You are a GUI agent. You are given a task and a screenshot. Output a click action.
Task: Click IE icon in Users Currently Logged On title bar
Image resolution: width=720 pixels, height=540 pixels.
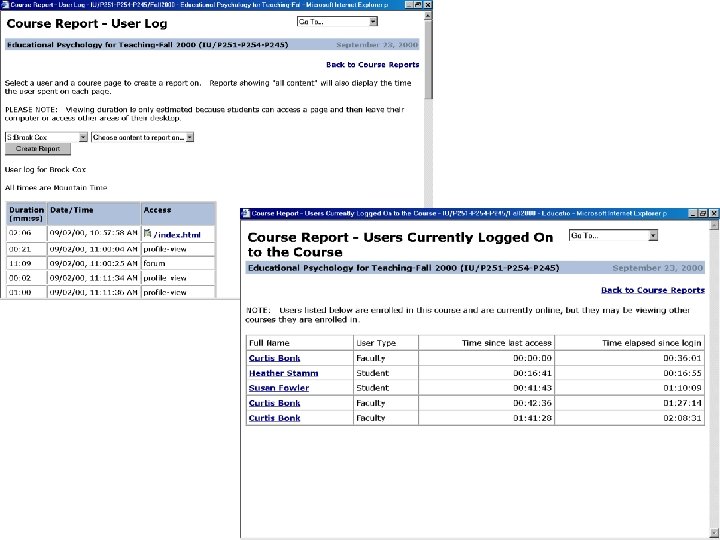[245, 213]
